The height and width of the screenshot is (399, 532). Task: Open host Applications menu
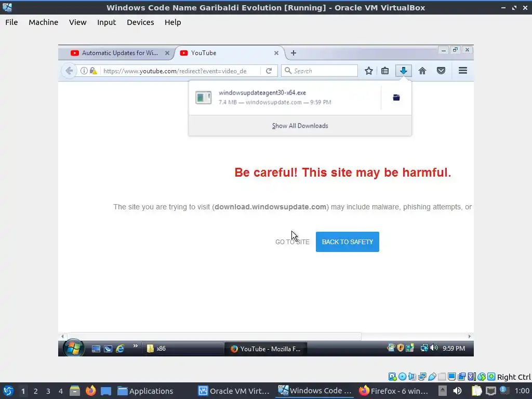click(145, 391)
